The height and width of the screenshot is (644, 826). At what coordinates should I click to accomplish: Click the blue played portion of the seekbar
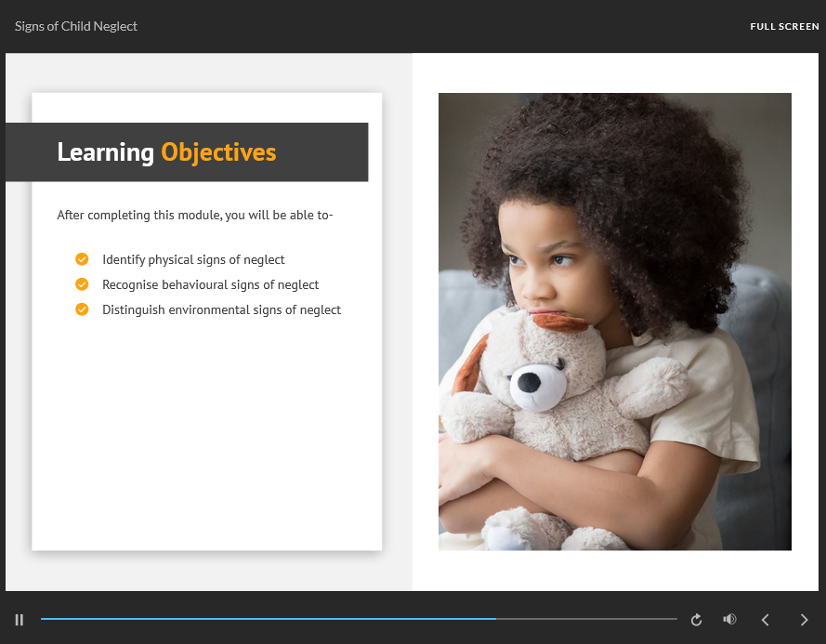[268, 619]
